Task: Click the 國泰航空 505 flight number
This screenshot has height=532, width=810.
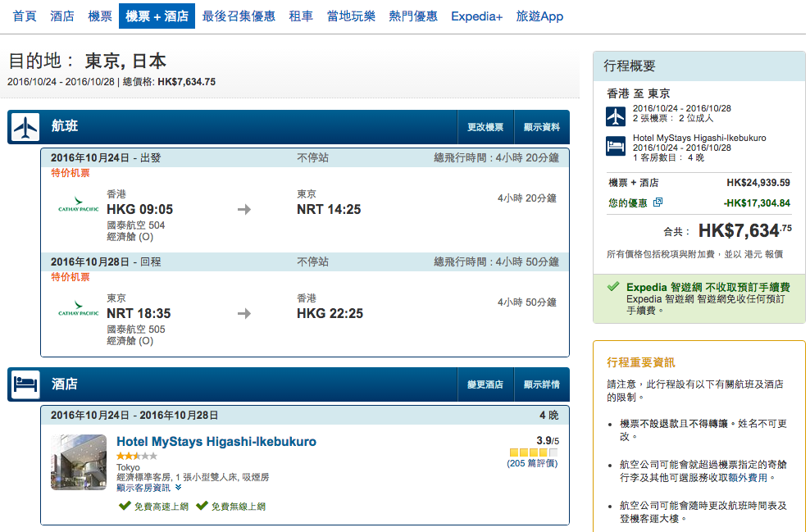Action: [x=136, y=329]
